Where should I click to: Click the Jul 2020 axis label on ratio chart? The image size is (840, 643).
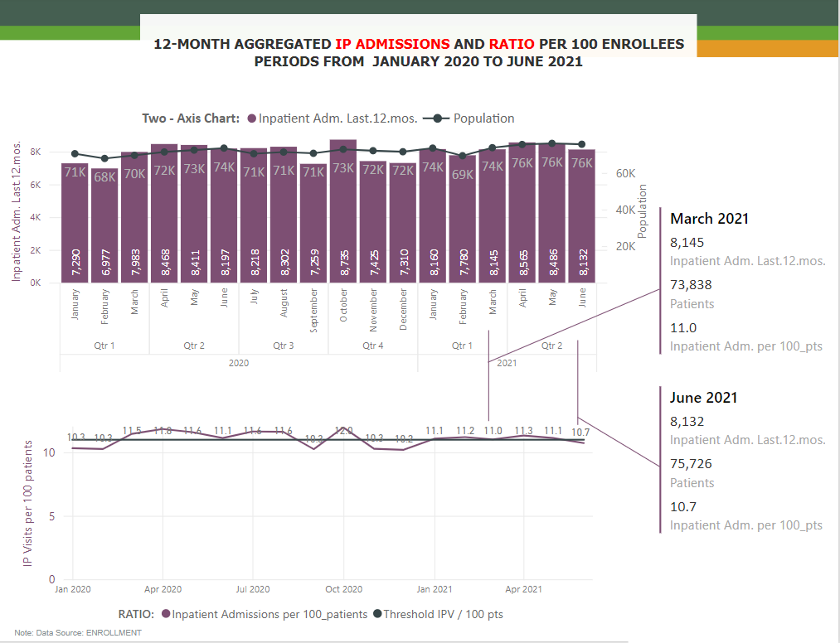pyautogui.click(x=253, y=589)
